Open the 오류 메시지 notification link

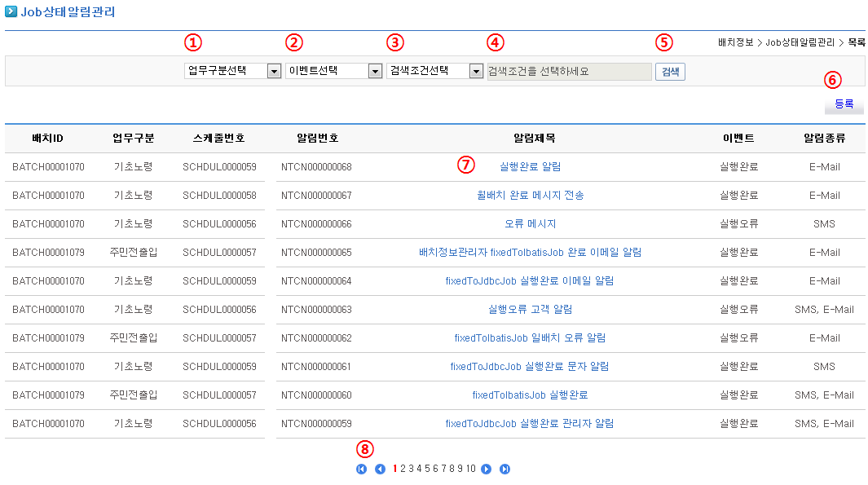coord(530,224)
